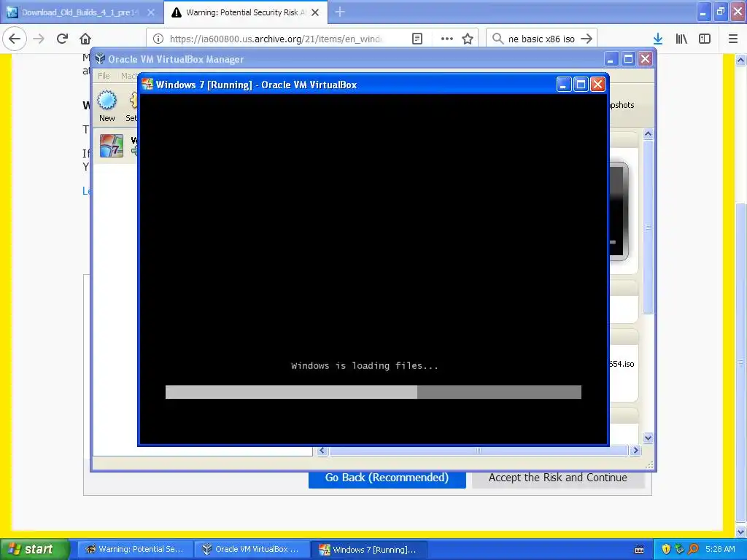Open site information icon in address bar
Viewport: 747px width, 560px height.
point(158,39)
